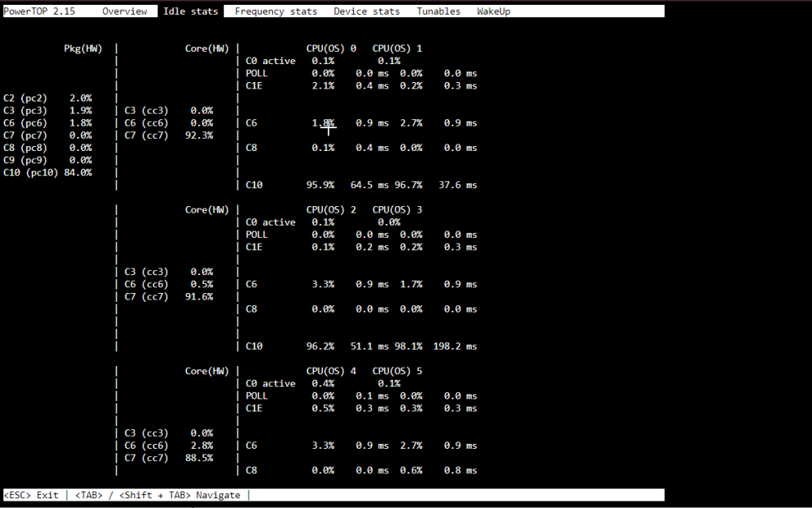Click the 88.5% C7 (cc7) core value

200,458
